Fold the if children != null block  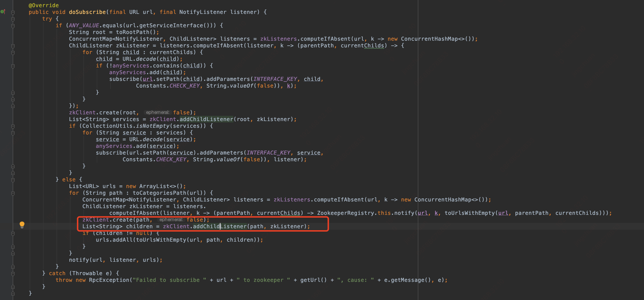pos(13,233)
